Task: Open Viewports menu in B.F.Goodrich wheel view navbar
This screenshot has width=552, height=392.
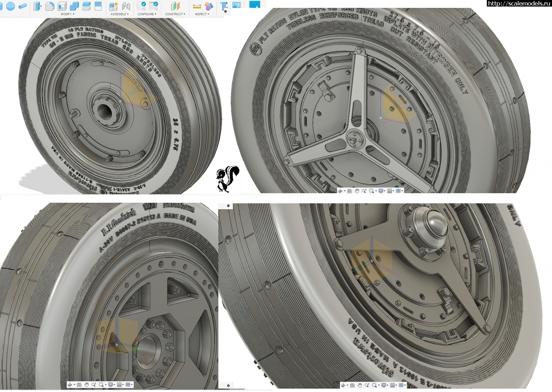Action: [128, 384]
